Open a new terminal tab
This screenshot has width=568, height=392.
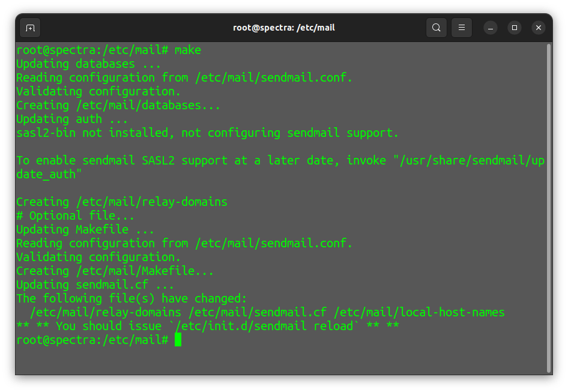(x=30, y=28)
